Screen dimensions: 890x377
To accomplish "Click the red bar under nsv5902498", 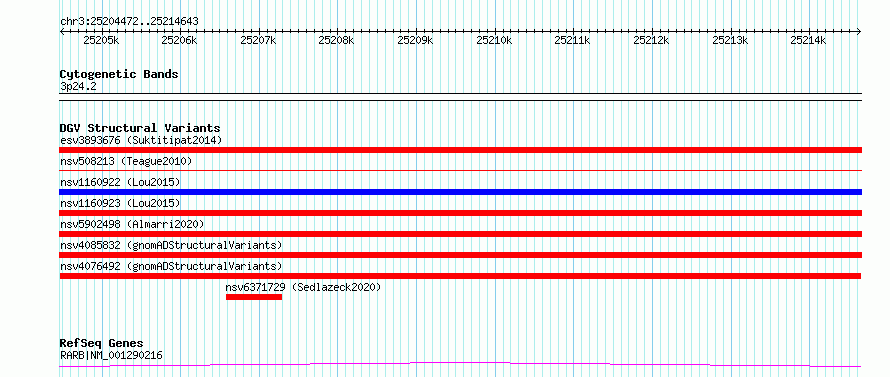I will pyautogui.click(x=461, y=234).
